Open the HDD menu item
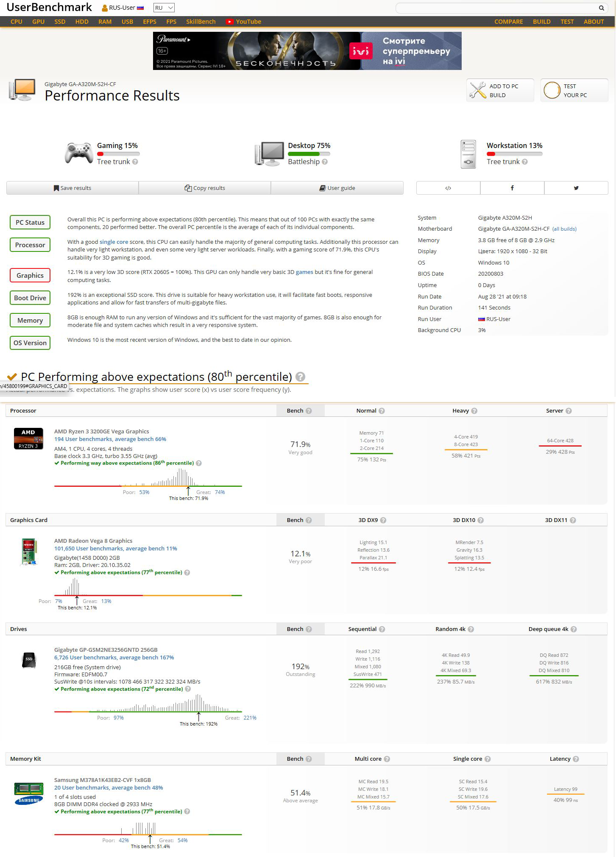This screenshot has height=857, width=616. pos(82,22)
